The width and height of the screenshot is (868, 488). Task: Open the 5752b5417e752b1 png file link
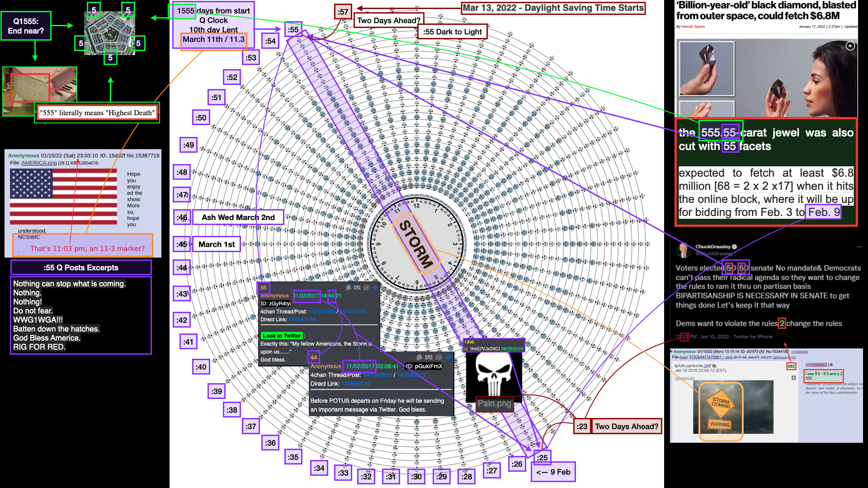pyautogui.click(x=711, y=357)
